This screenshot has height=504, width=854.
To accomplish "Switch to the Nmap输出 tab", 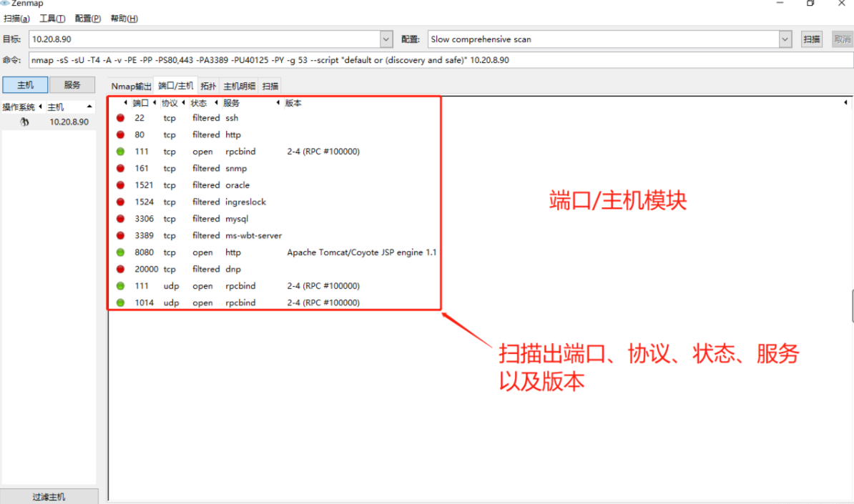I will coord(132,86).
